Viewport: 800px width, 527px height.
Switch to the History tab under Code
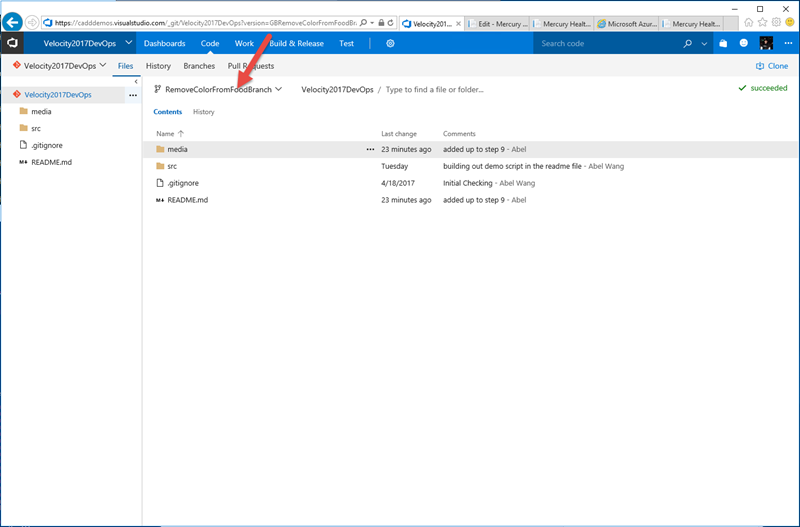coord(158,66)
